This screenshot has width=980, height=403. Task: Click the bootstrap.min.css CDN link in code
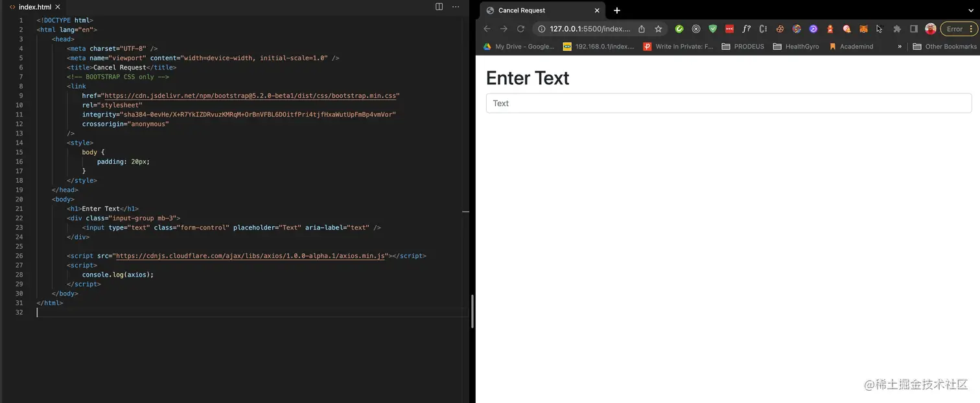[250, 95]
